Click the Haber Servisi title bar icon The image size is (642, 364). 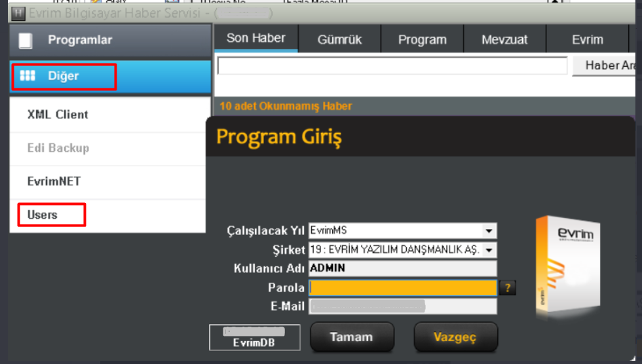18,14
